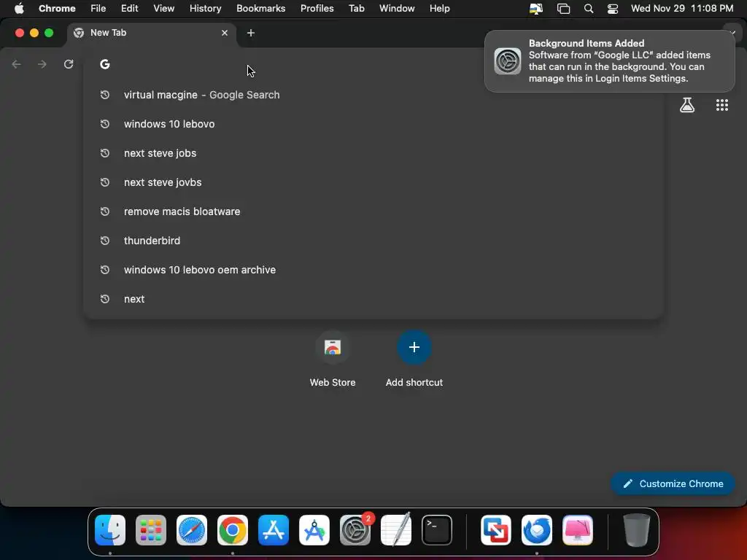Screen dimensions: 747x560
Task: Open Spotlight search in menu bar
Action: [x=589, y=9]
